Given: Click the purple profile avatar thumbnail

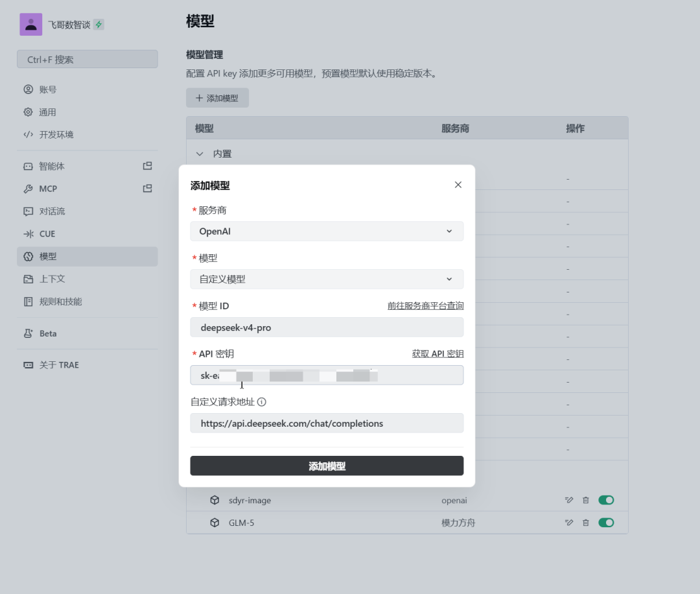Looking at the screenshot, I should (x=30, y=24).
